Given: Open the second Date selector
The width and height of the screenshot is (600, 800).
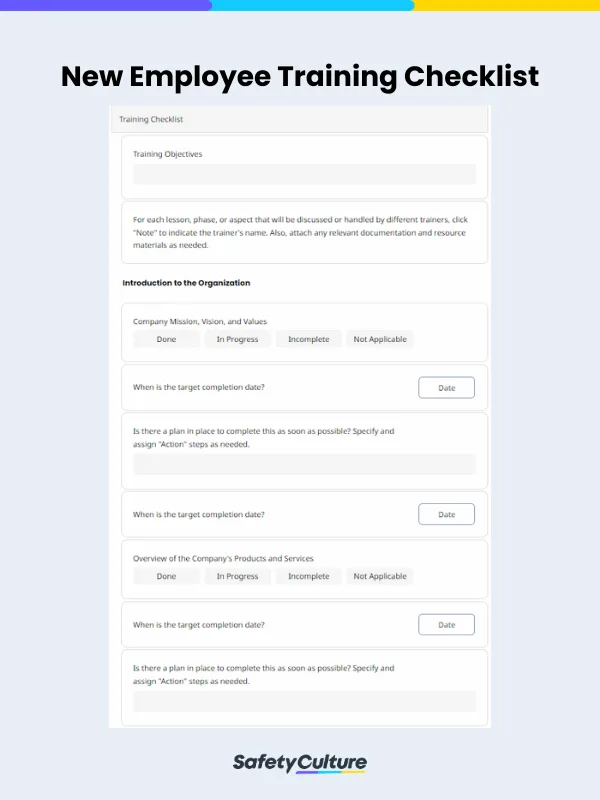Looking at the screenshot, I should (446, 514).
